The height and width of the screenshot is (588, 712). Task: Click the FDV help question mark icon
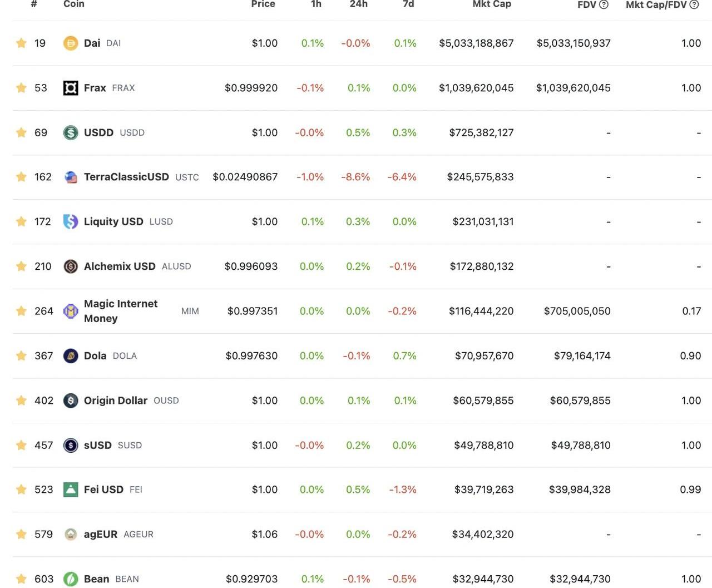(604, 4)
